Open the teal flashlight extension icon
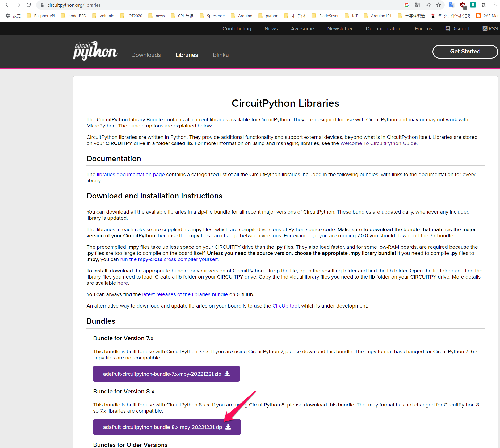The height and width of the screenshot is (448, 500). click(x=473, y=5)
